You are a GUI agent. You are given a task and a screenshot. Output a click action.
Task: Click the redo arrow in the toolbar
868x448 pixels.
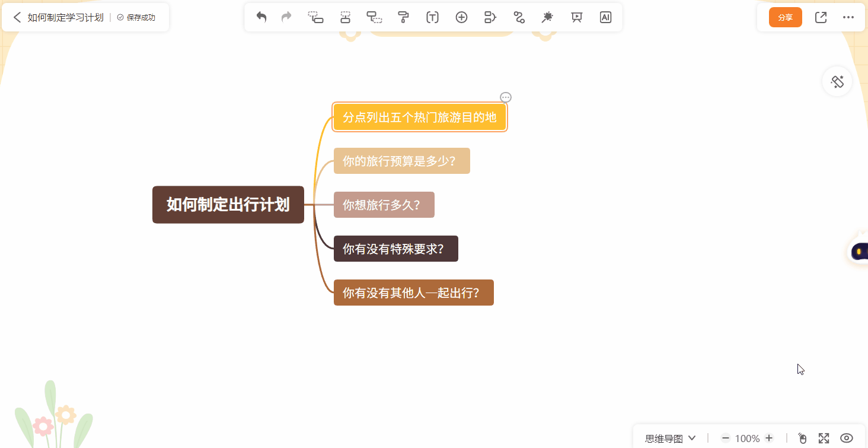pyautogui.click(x=286, y=17)
